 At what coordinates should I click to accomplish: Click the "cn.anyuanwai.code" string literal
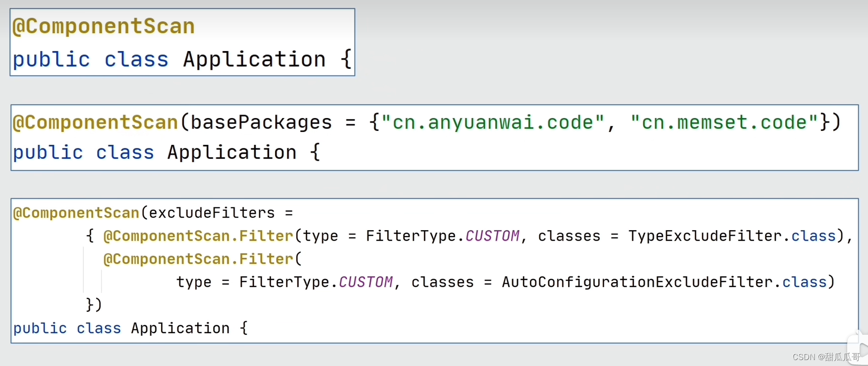[x=493, y=122]
